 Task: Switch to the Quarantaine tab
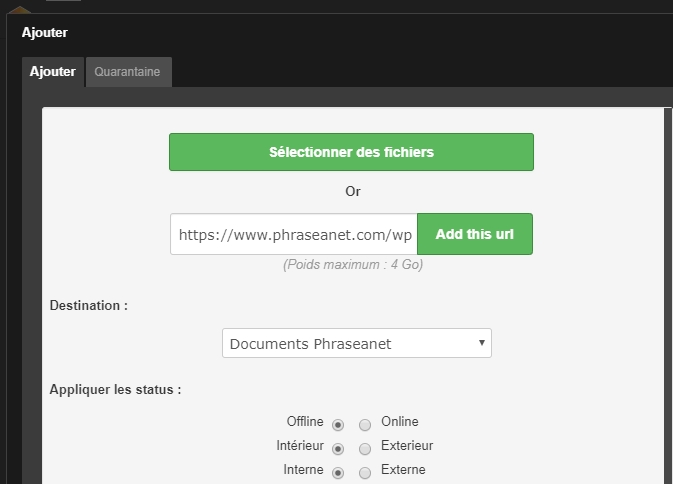[128, 72]
